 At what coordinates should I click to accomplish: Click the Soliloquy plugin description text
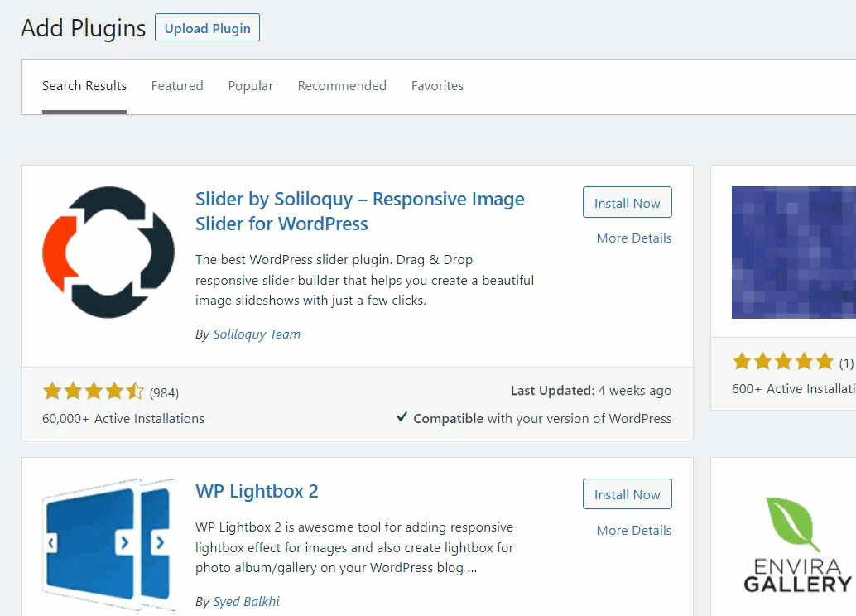tap(365, 280)
